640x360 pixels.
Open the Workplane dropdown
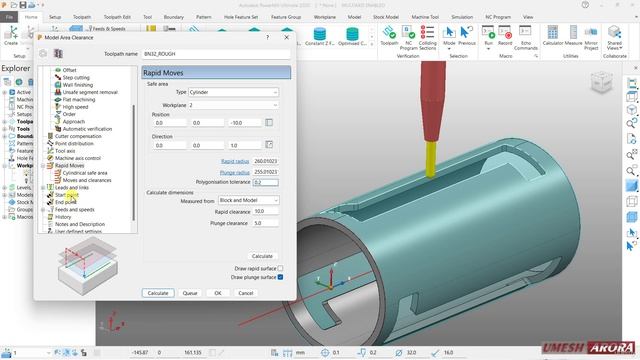point(233,105)
